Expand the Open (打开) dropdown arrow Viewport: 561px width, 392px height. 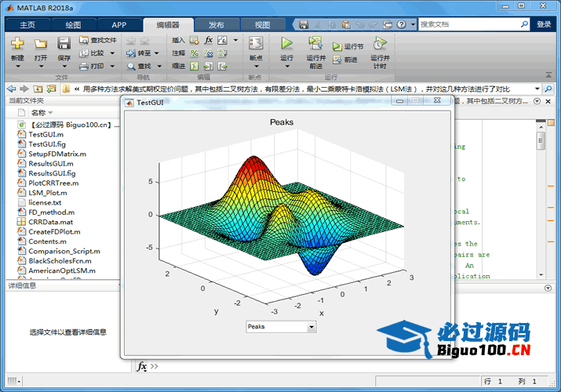pos(41,66)
